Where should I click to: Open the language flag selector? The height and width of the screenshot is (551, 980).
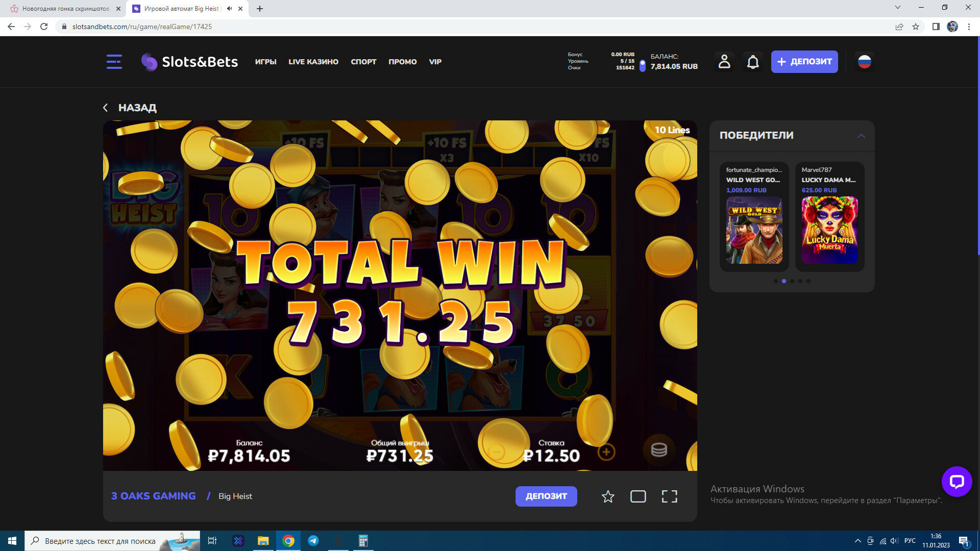coord(864,62)
